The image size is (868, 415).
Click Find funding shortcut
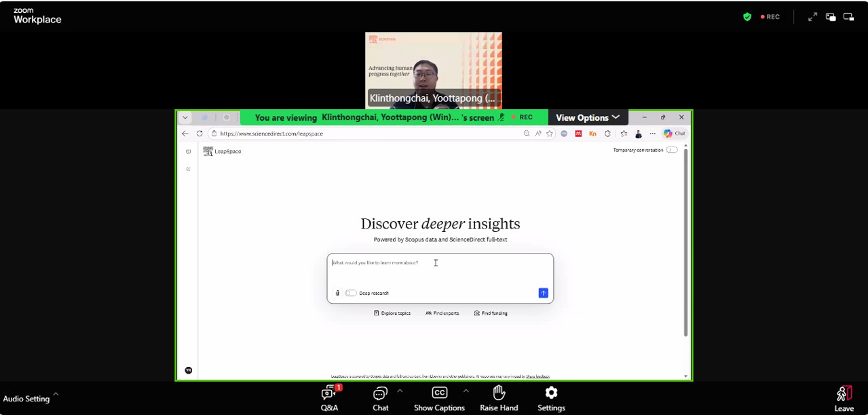[491, 313]
